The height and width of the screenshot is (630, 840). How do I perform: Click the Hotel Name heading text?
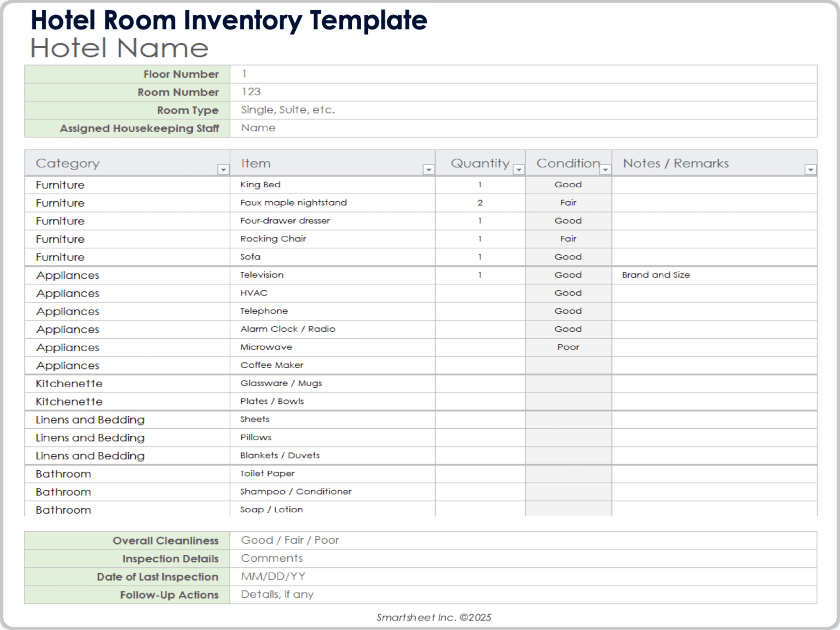(x=119, y=48)
